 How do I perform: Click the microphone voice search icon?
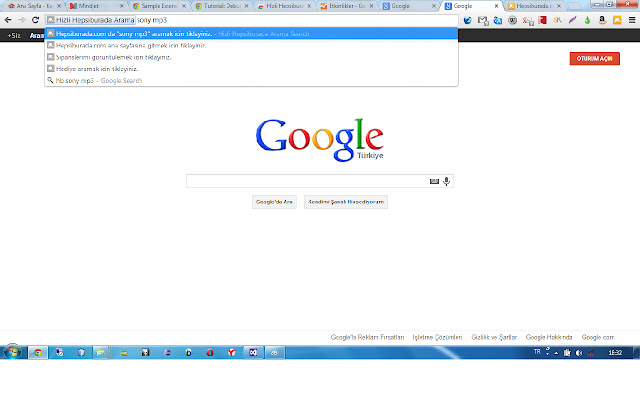click(x=447, y=181)
